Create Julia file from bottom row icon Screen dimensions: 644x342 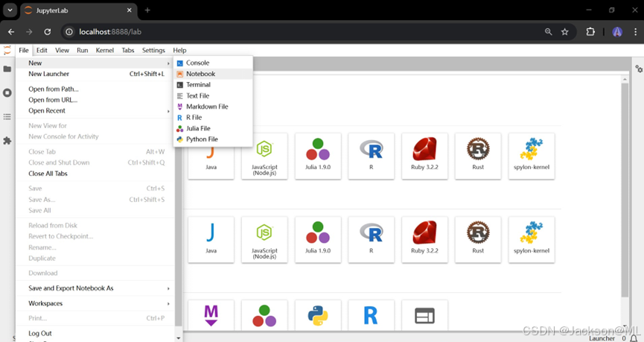coord(264,315)
